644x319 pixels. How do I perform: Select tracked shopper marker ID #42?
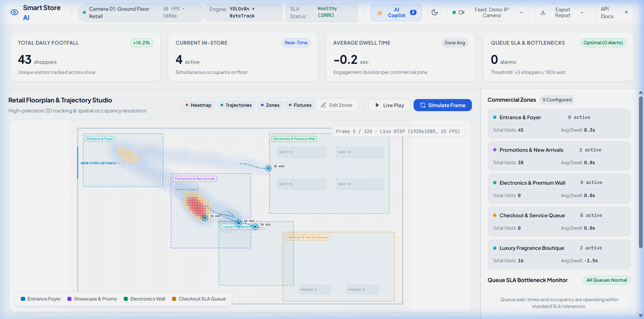238,223
